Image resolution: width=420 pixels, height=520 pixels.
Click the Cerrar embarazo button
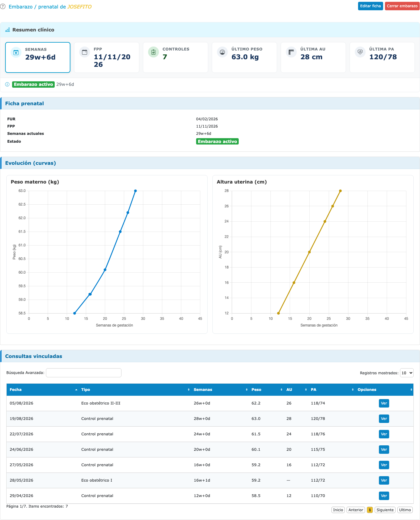tap(402, 6)
